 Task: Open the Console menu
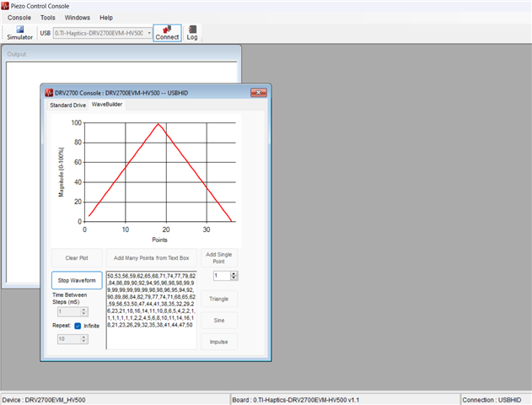click(19, 18)
